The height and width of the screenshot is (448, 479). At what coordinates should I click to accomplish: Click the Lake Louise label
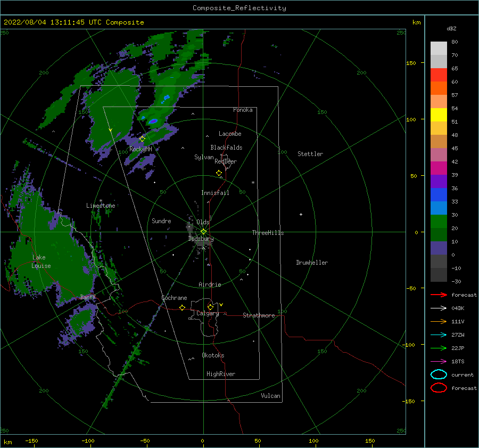pyautogui.click(x=41, y=262)
